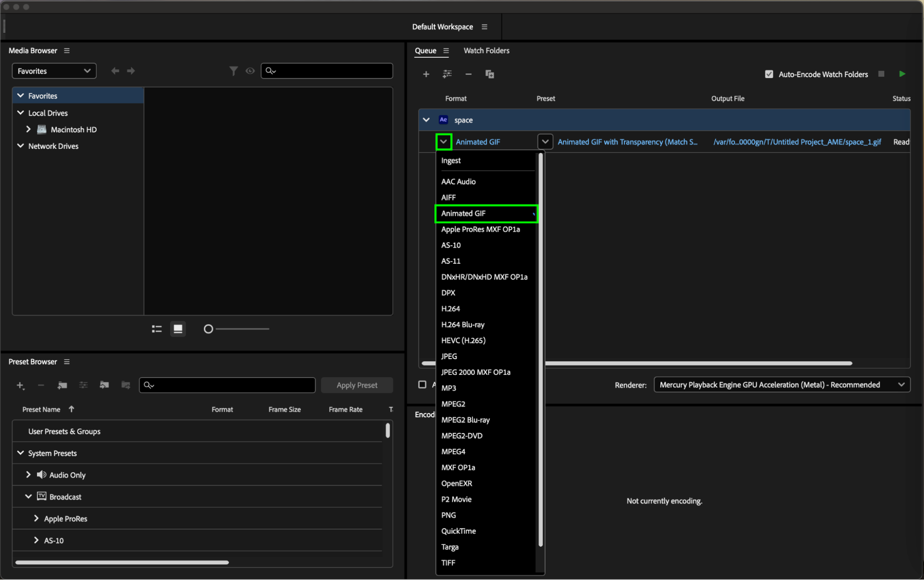Open the space_1.gif output file path link
Image resolution: width=924 pixels, height=580 pixels.
pyautogui.click(x=797, y=142)
